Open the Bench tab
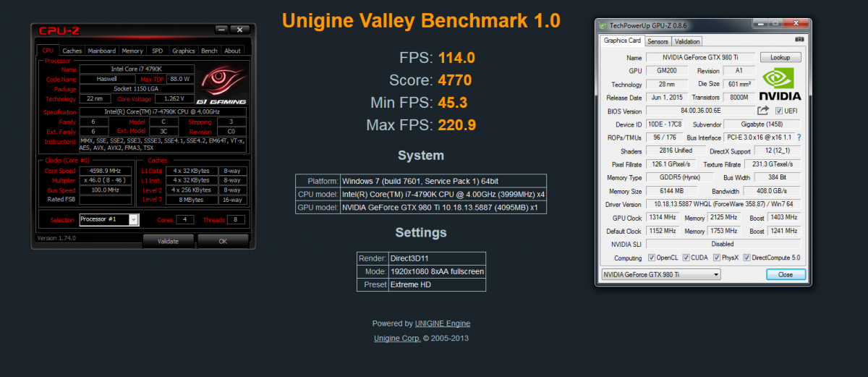868x377 pixels. (209, 51)
